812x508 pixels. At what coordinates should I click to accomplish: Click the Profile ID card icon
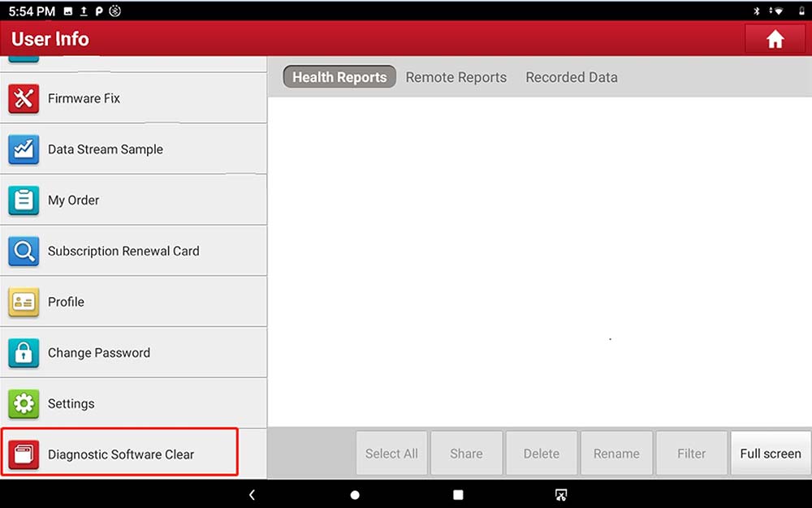pyautogui.click(x=24, y=302)
